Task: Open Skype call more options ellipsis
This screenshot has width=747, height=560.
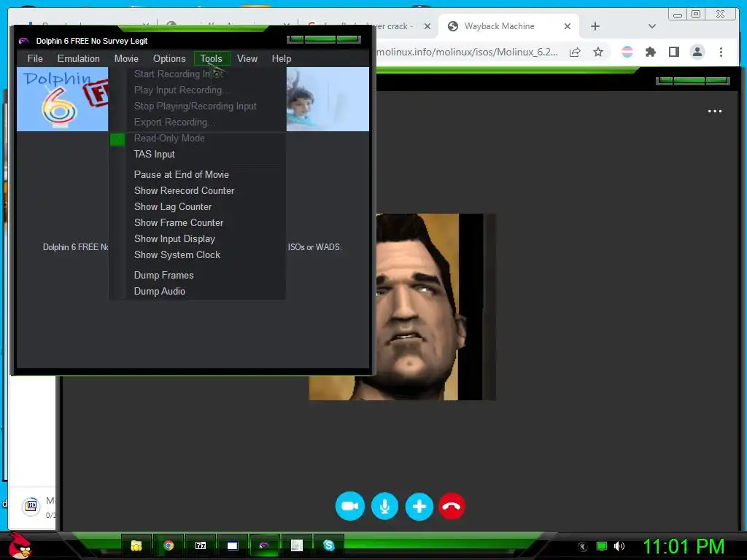Action: pos(715,111)
